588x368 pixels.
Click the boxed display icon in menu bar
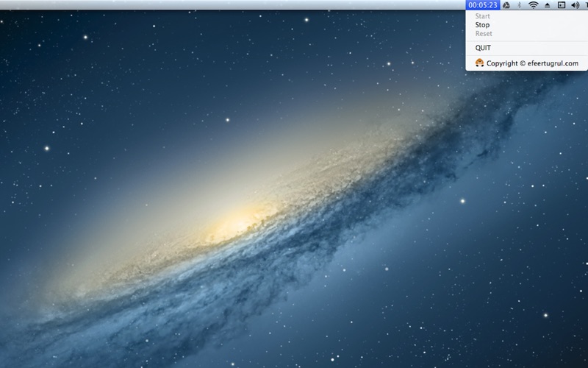[562, 5]
